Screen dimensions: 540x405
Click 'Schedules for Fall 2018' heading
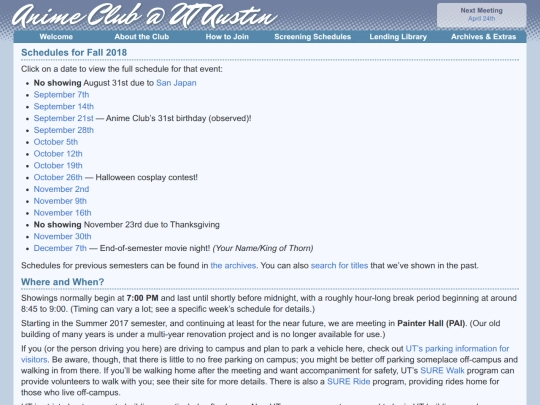tap(74, 52)
